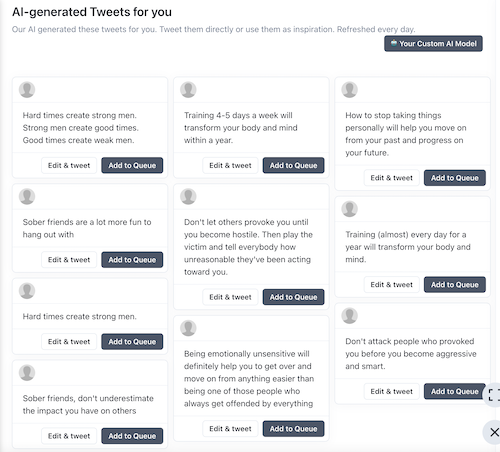Edit & tweet 'Being emotionally unsensitive' card

tap(230, 429)
